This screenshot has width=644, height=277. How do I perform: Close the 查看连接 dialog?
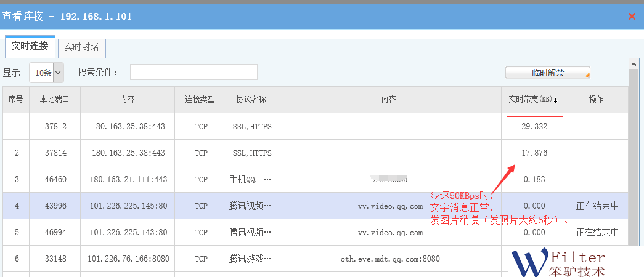(x=632, y=17)
